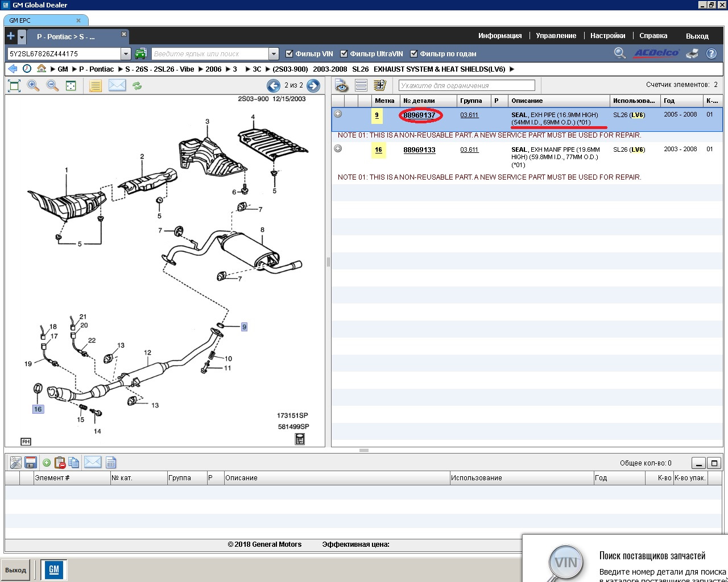Click the home icon in breadcrumb

click(42, 69)
